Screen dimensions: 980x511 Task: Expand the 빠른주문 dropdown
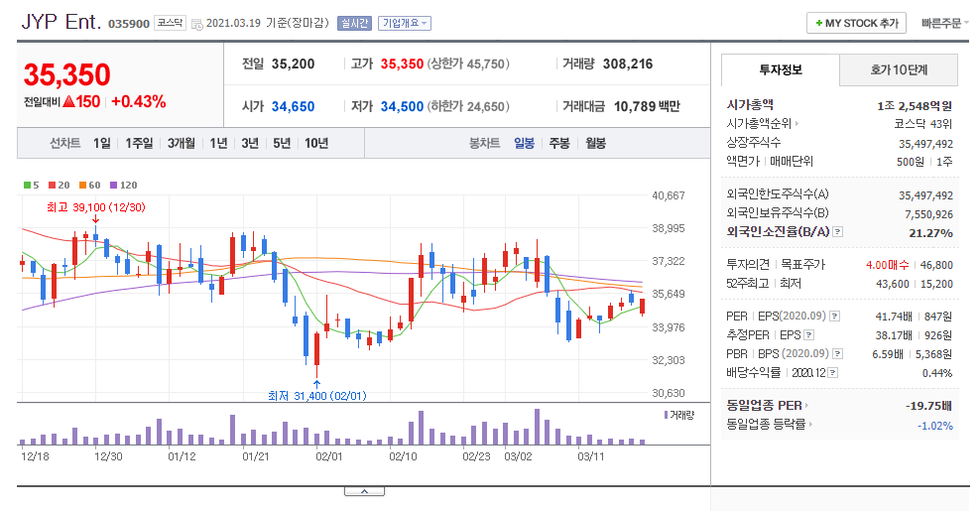tap(944, 23)
